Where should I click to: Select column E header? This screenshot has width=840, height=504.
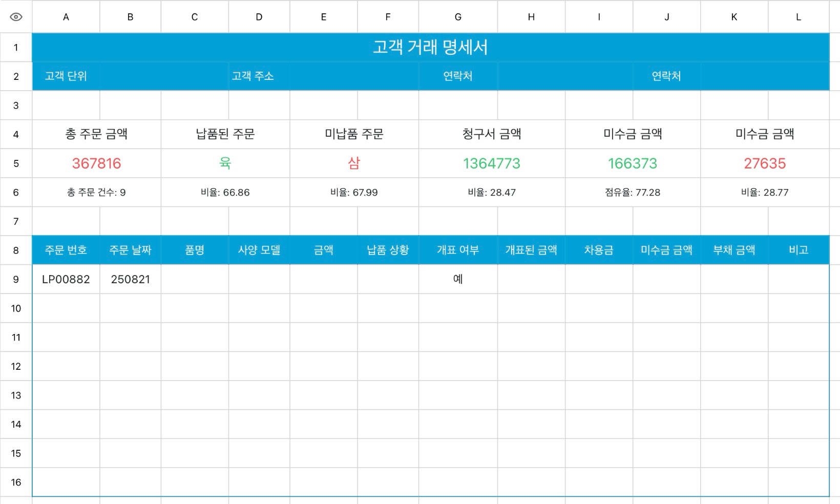(x=324, y=17)
